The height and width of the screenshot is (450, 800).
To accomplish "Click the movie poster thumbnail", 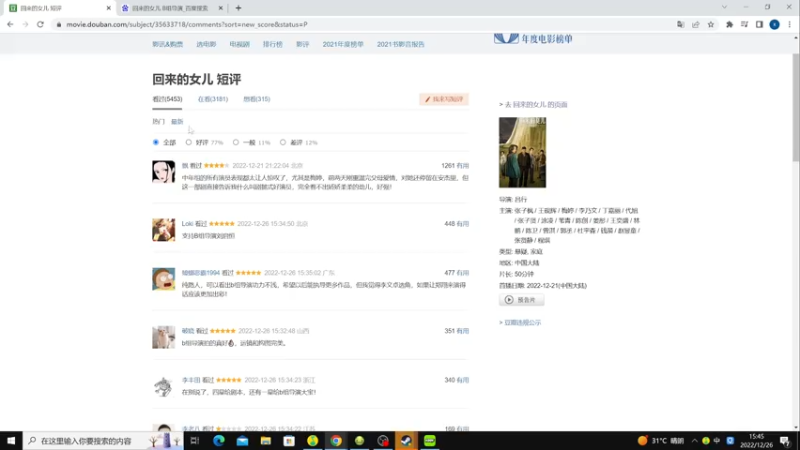I will coord(522,153).
